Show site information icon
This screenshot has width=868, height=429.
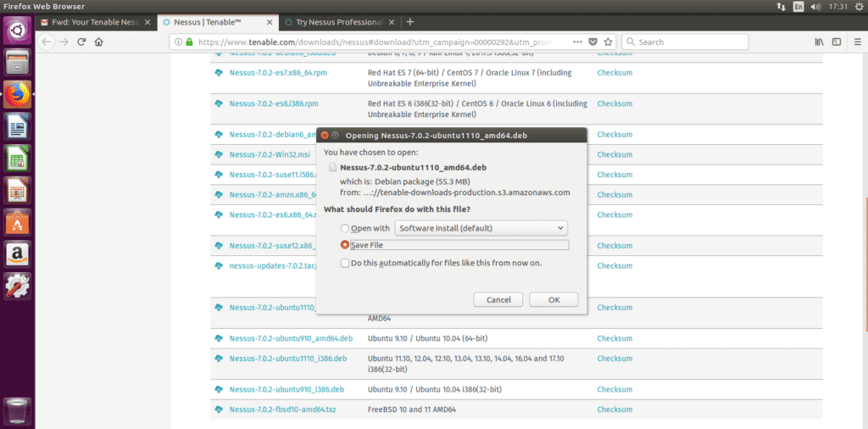(x=178, y=42)
